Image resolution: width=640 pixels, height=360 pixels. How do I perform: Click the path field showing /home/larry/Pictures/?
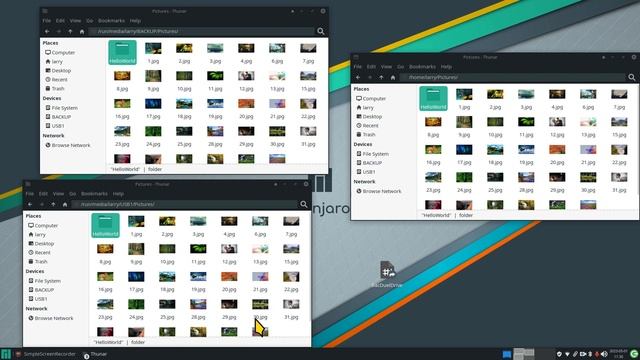point(513,78)
